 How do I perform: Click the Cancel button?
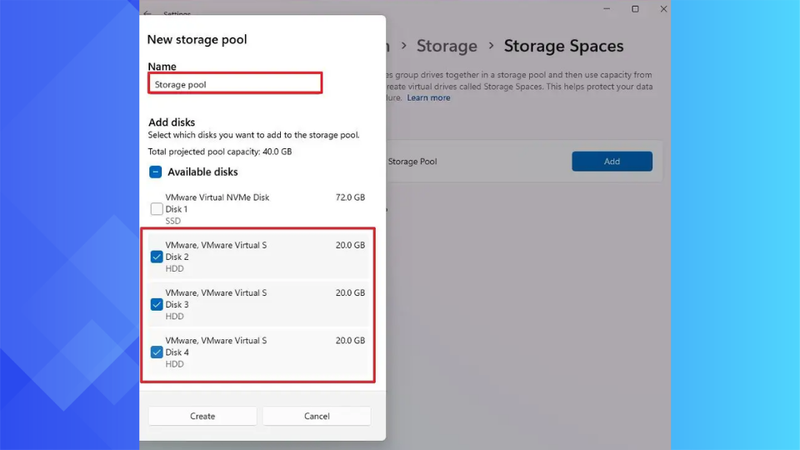coord(317,416)
